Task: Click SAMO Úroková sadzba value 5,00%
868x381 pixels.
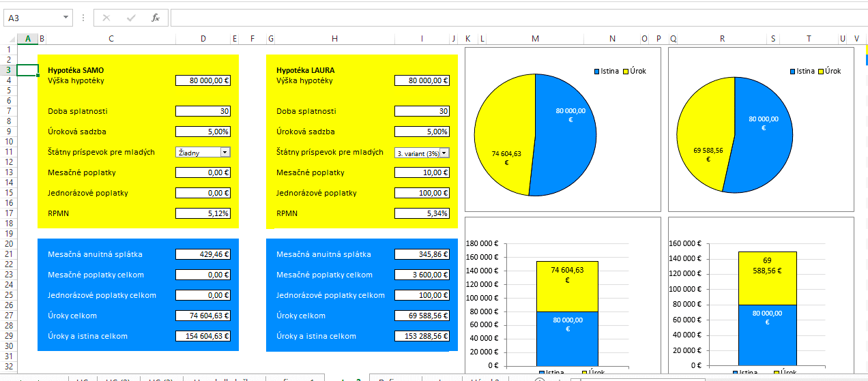Action: point(203,132)
